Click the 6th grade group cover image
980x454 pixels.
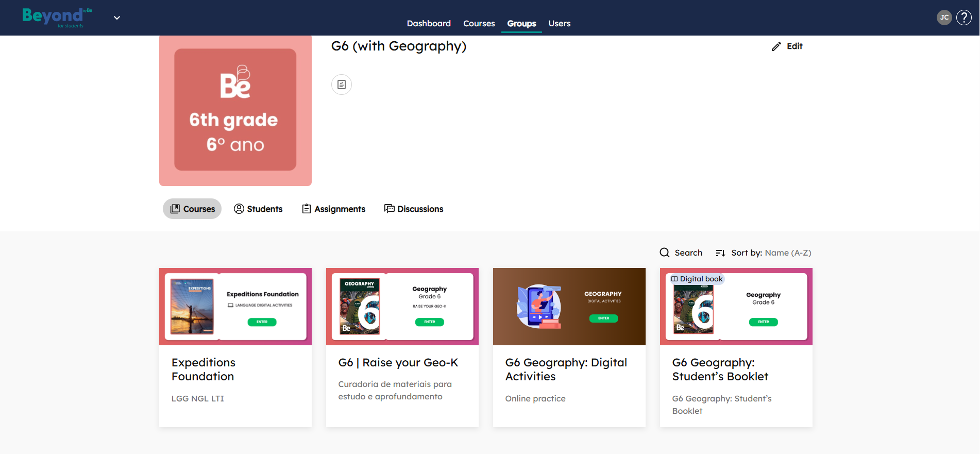pos(235,110)
